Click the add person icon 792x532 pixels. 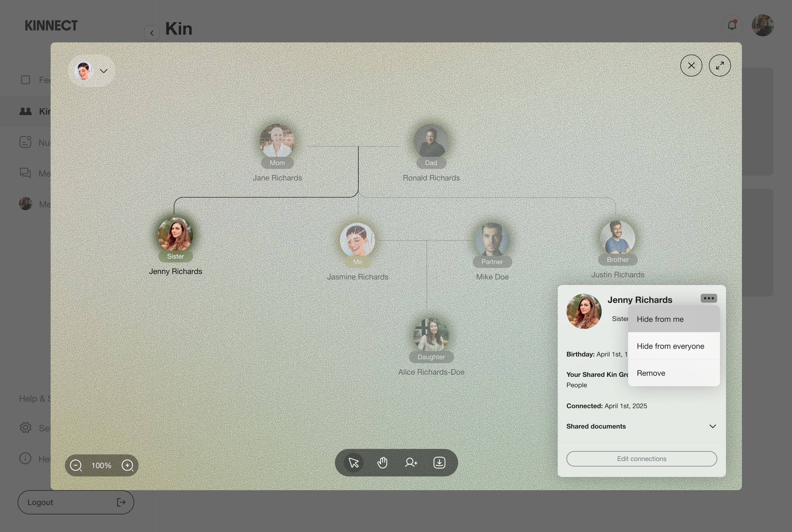411,463
